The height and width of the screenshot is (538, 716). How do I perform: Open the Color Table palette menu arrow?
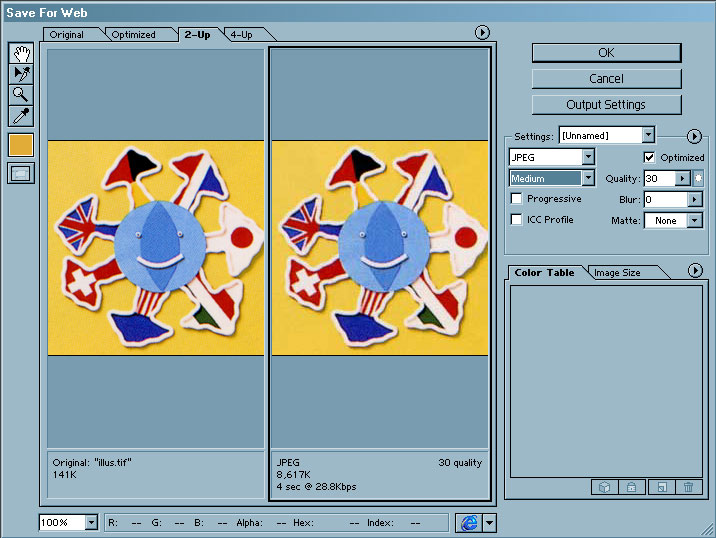[695, 270]
